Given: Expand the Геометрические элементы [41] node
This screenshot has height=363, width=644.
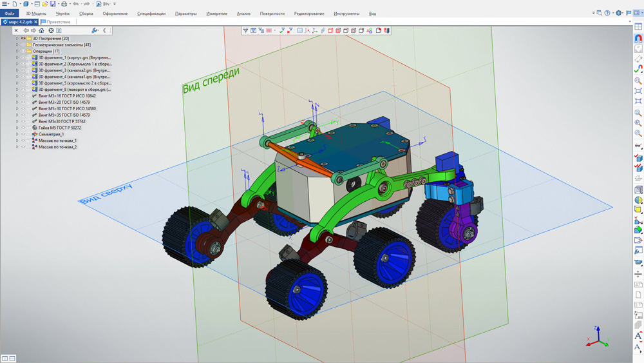Looking at the screenshot, I should [x=17, y=44].
